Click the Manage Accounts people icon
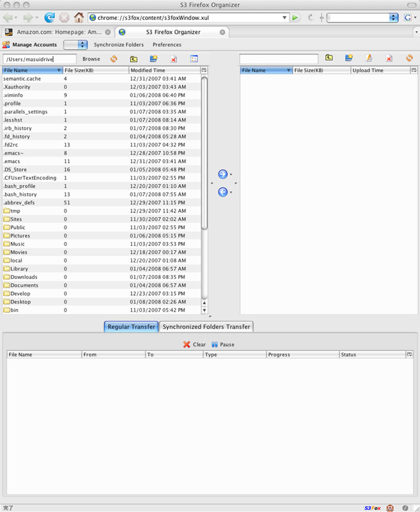This screenshot has height=512, width=420. (x=6, y=45)
